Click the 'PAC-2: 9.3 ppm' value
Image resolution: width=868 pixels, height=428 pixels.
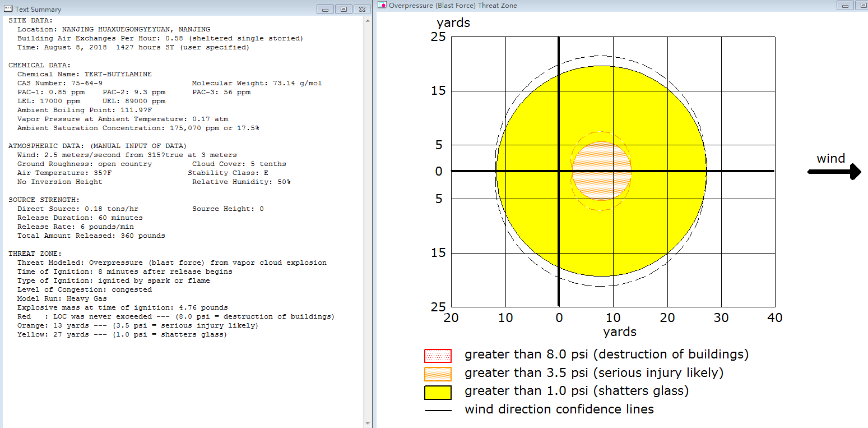pos(134,92)
